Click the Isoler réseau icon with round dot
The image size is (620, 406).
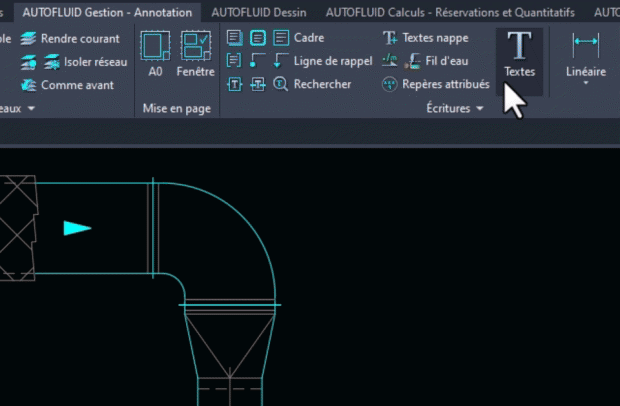coord(28,62)
